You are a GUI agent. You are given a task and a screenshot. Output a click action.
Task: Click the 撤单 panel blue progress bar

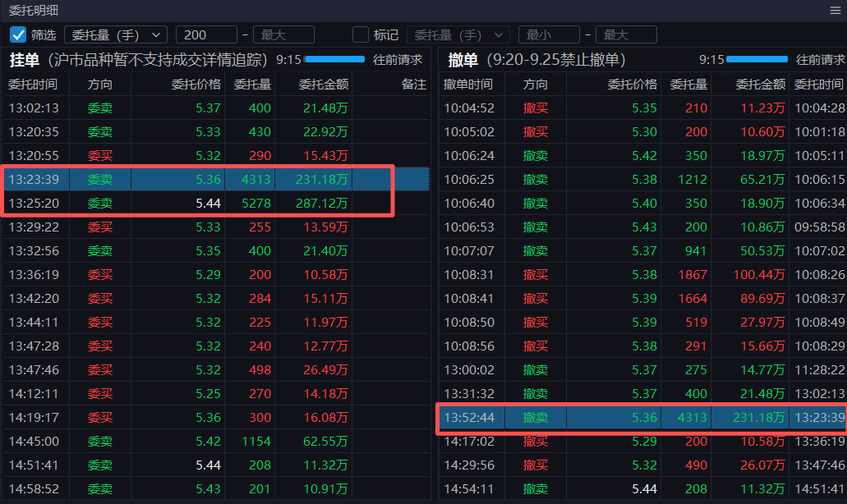click(x=757, y=59)
